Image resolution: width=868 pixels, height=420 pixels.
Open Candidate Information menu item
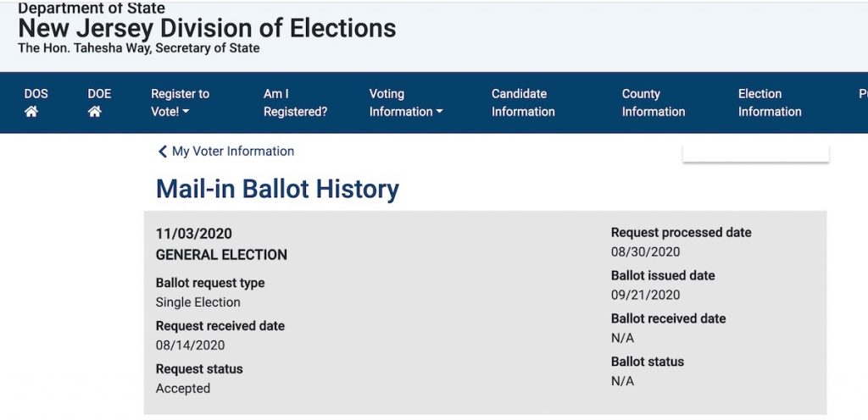click(522, 102)
